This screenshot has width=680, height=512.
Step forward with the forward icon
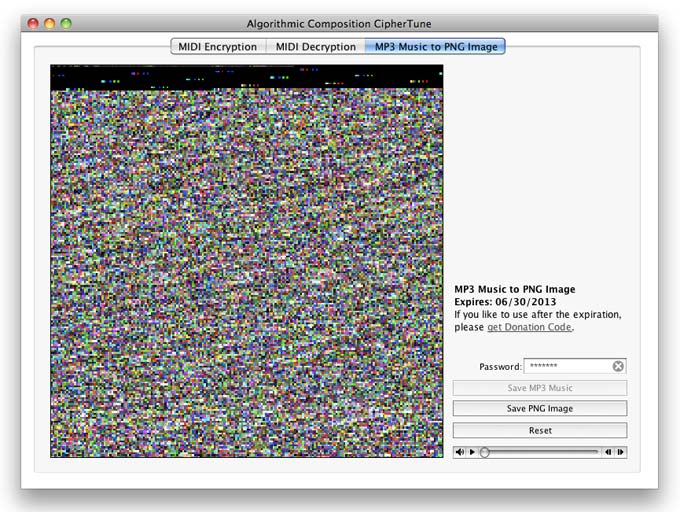point(621,452)
